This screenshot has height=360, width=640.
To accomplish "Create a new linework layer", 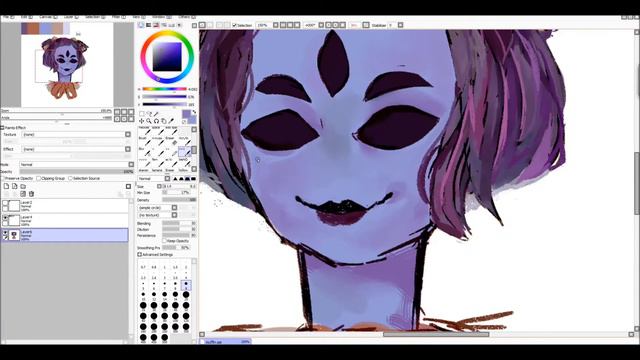I will pos(14,186).
